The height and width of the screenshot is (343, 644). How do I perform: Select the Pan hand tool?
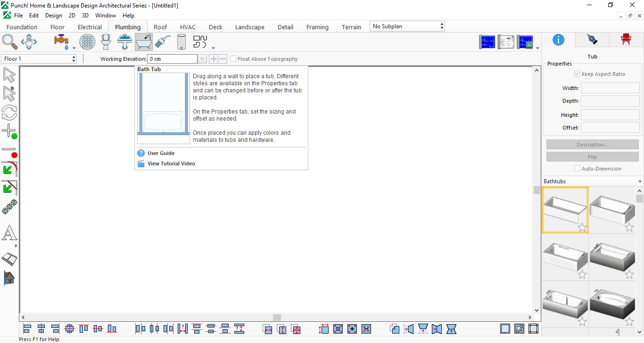tap(29, 41)
